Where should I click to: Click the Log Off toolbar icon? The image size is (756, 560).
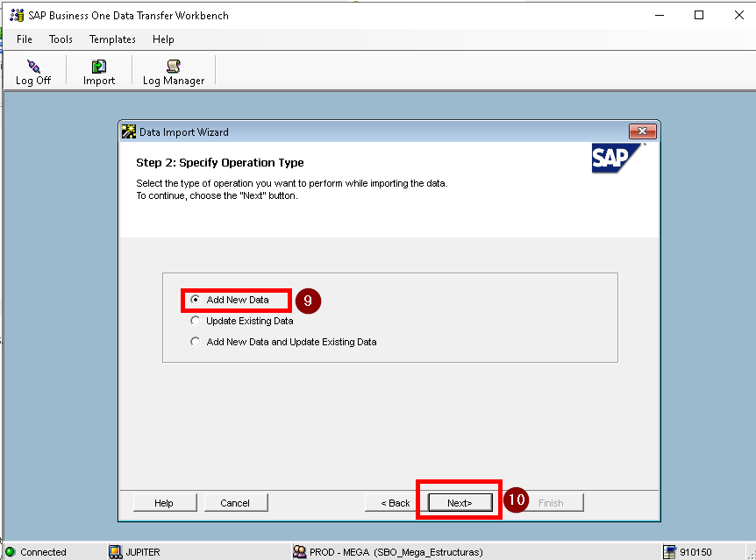click(x=33, y=66)
